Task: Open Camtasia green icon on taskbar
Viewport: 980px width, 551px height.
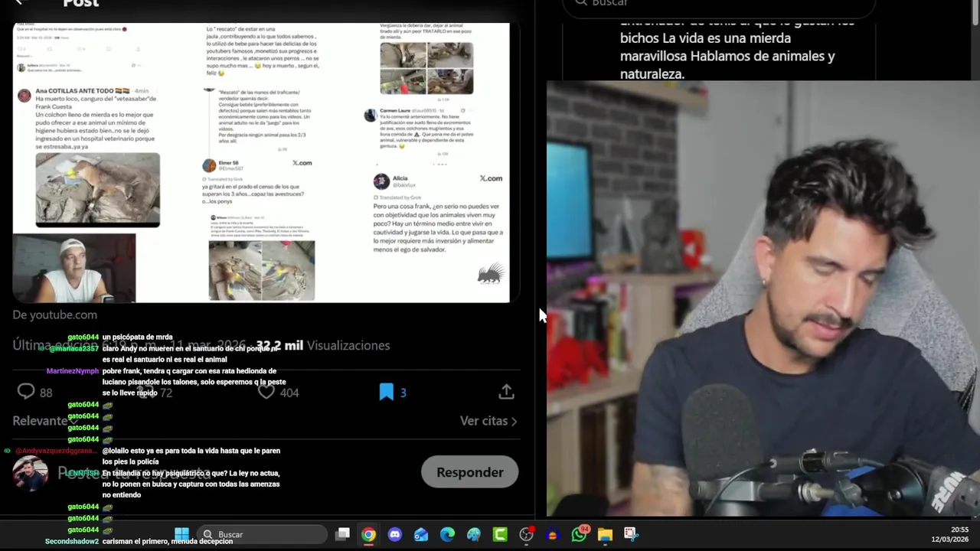Action: (500, 534)
